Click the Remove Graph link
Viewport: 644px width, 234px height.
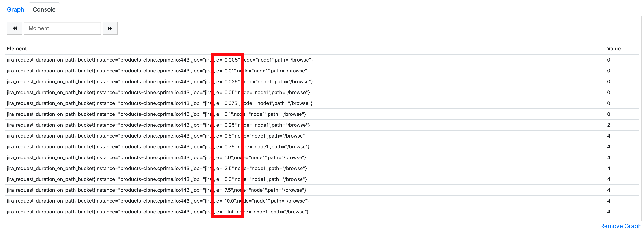click(621, 226)
